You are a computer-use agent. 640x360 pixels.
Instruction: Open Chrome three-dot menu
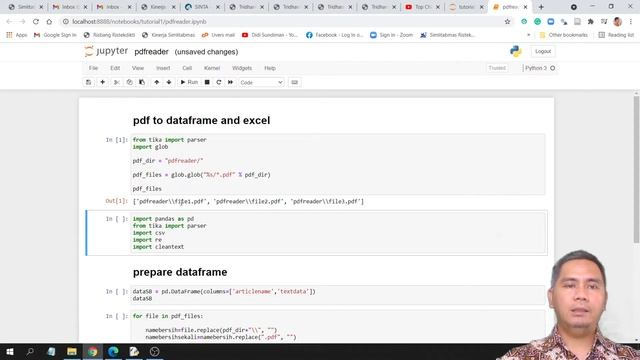coord(631,22)
